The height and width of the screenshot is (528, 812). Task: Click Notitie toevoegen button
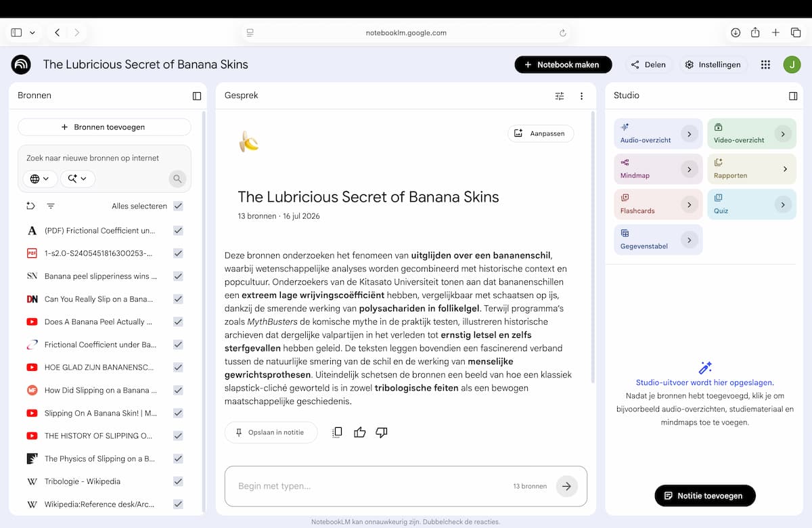[x=705, y=496]
